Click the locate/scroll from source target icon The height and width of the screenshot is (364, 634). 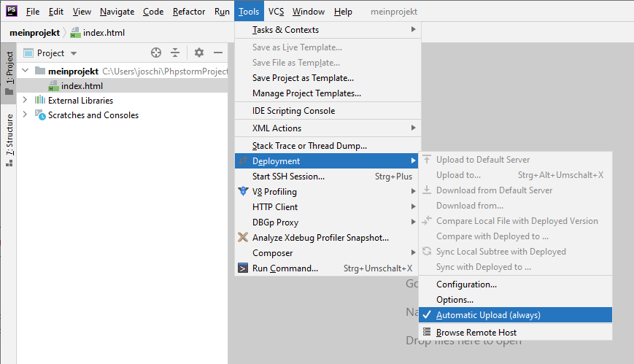[155, 53]
